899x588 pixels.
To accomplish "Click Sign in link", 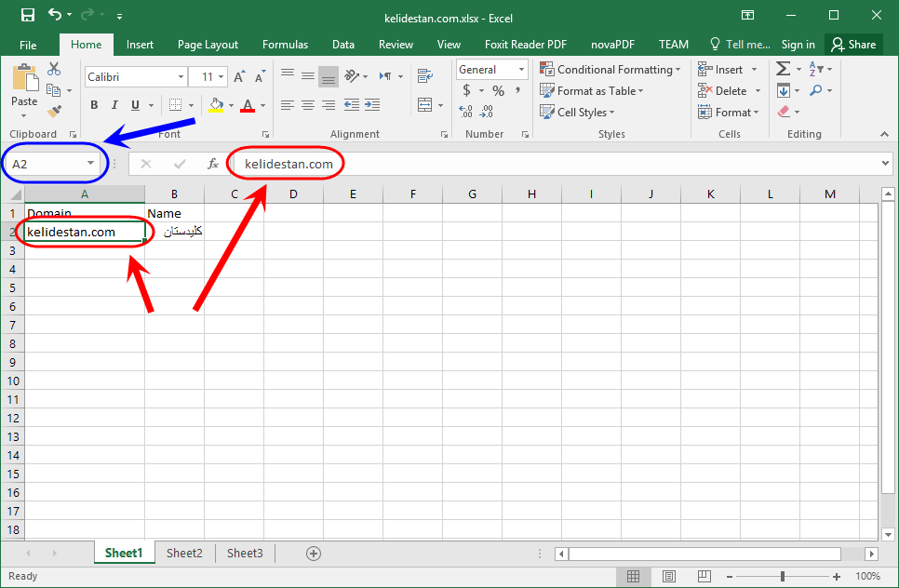I will tap(798, 45).
